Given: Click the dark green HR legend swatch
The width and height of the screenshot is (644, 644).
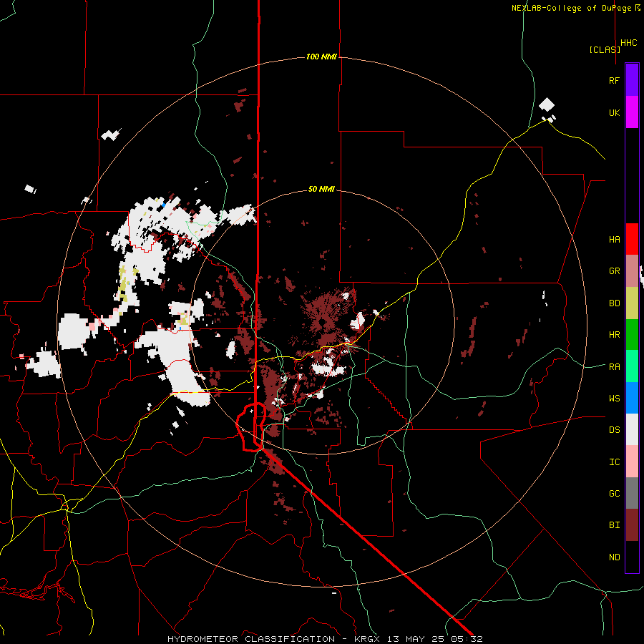Looking at the screenshot, I should click(x=632, y=335).
